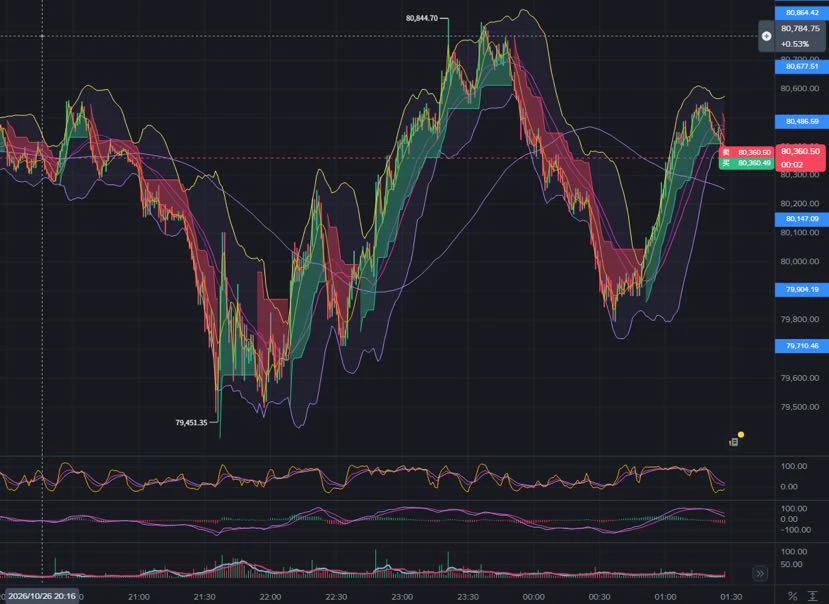Click the 79,451.35 low price marker

(x=191, y=423)
